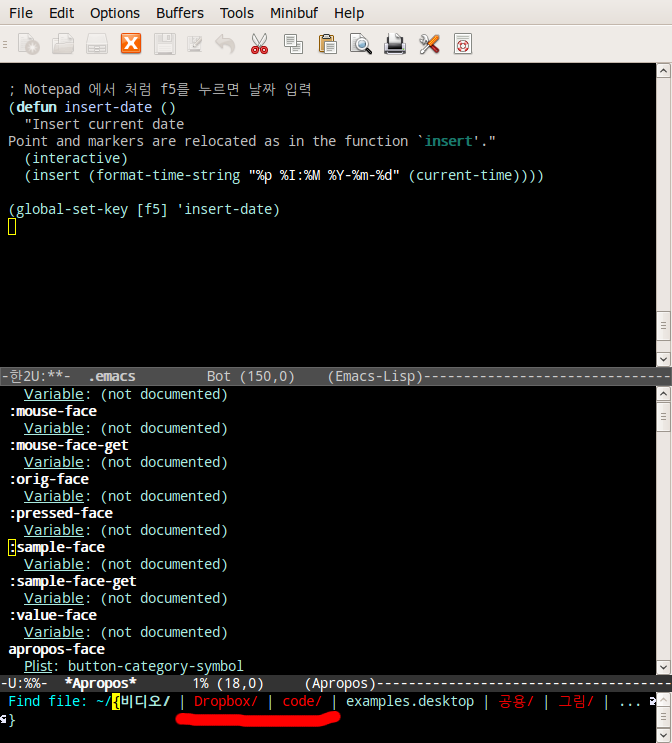Search using the magnifier icon

tap(361, 44)
